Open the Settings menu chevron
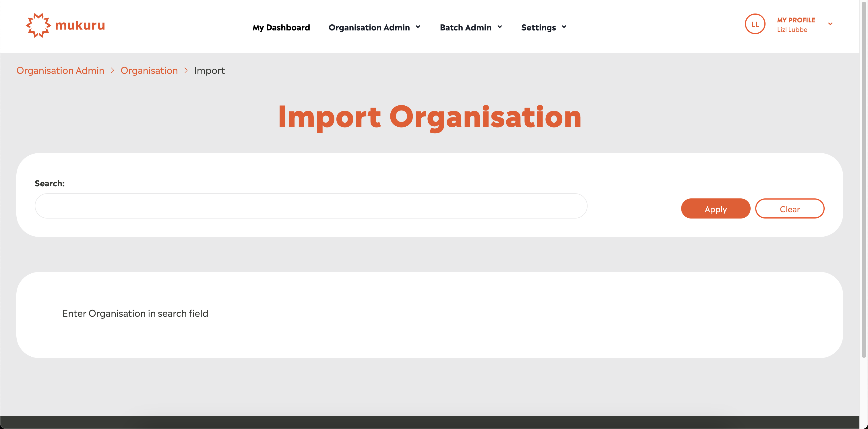Viewport: 868px width, 429px height. (x=564, y=27)
